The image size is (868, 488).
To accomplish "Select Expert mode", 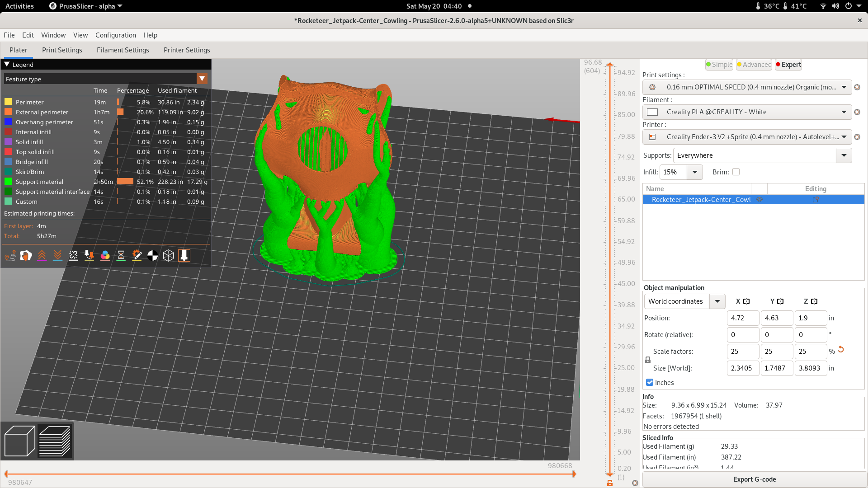I will click(x=788, y=65).
